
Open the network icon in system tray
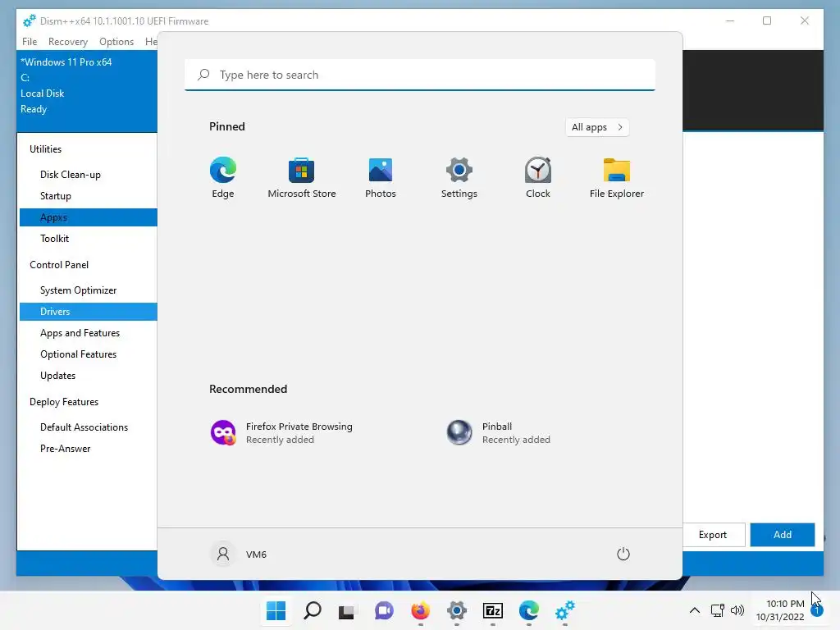tap(717, 609)
